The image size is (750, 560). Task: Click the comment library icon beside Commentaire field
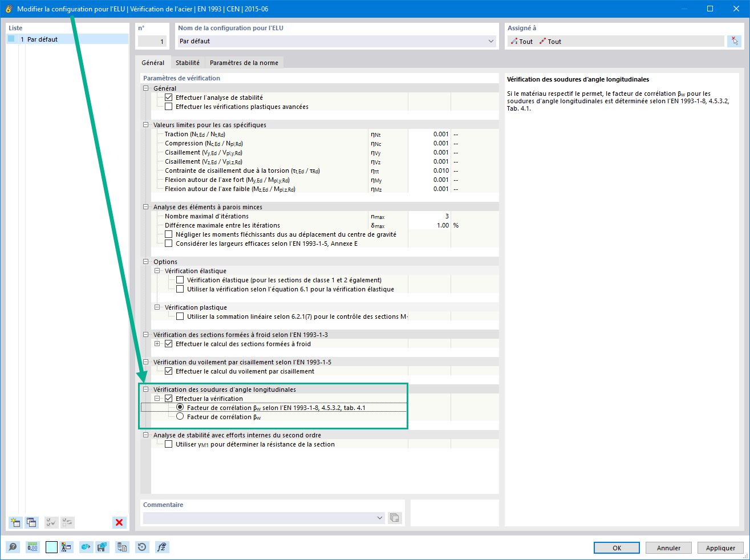pyautogui.click(x=395, y=518)
